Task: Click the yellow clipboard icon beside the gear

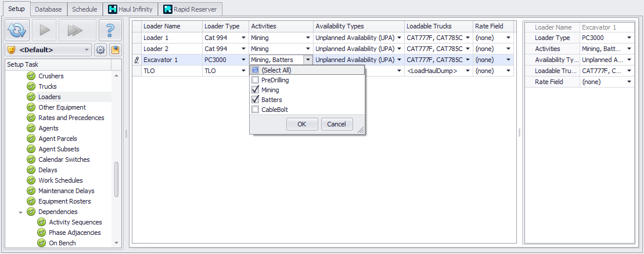Action: click(114, 50)
